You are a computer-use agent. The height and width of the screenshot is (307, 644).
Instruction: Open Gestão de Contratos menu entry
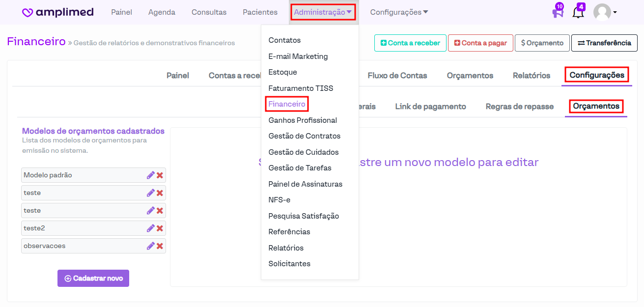304,136
